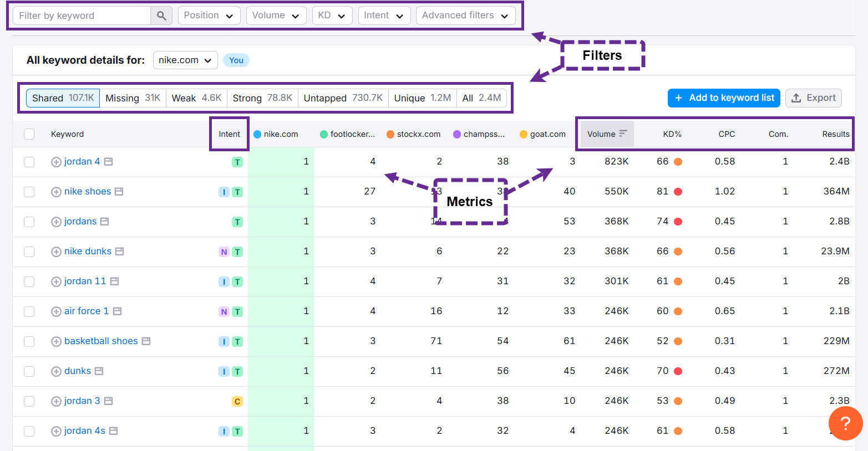Screen dimensions: 868x451
Task: Add jordan 4s keyword via plus icon
Action: [x=56, y=431]
